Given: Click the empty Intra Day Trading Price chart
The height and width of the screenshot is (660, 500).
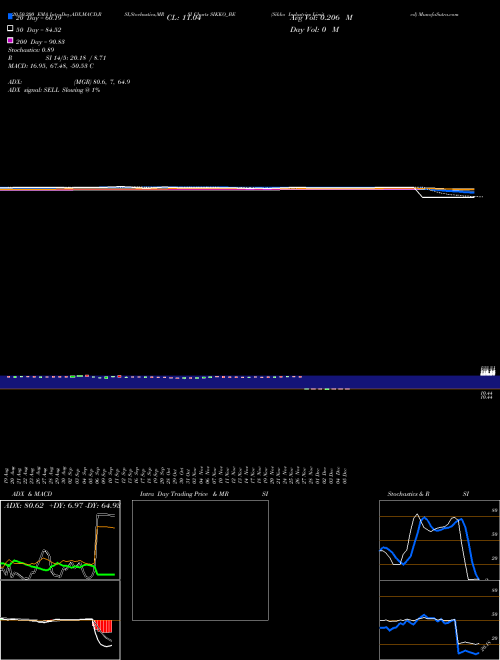Looking at the screenshot, I should tap(200, 560).
